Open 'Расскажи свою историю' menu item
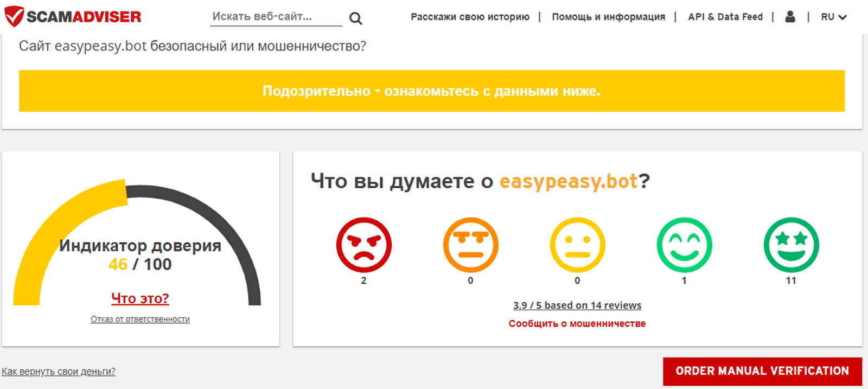The height and width of the screenshot is (389, 868). coord(470,17)
